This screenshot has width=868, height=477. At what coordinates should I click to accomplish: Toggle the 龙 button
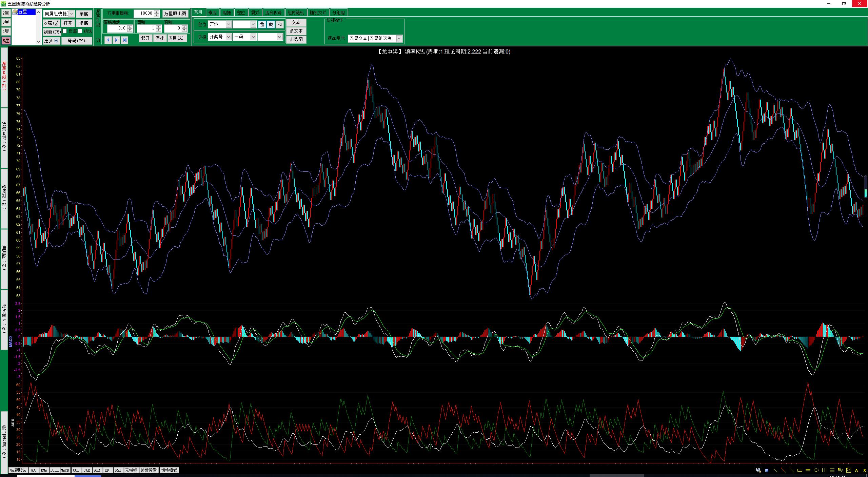(262, 24)
